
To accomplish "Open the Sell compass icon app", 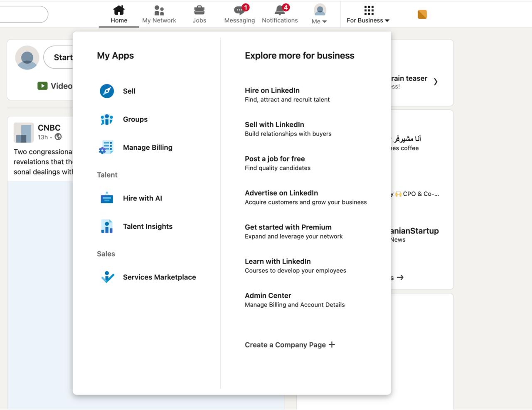I will (107, 91).
